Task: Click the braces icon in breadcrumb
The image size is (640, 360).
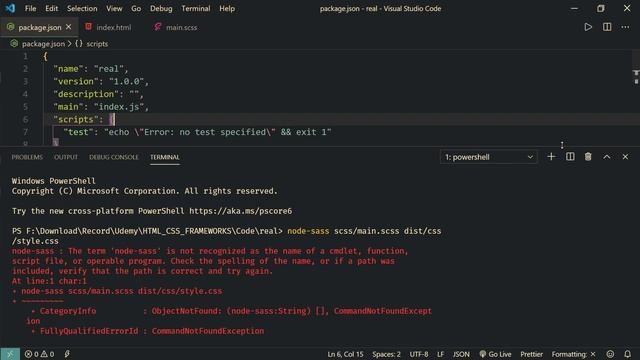Action: point(79,43)
